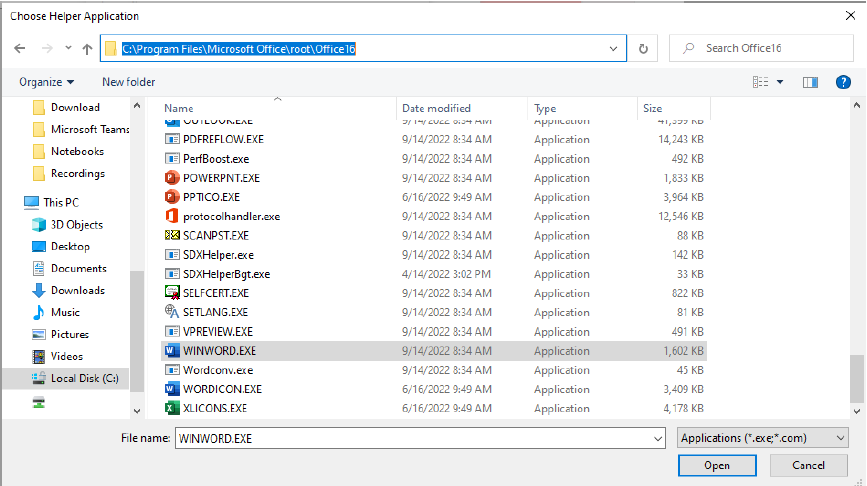Click the 1,602 KB size cell
The image size is (867, 486).
click(x=683, y=351)
